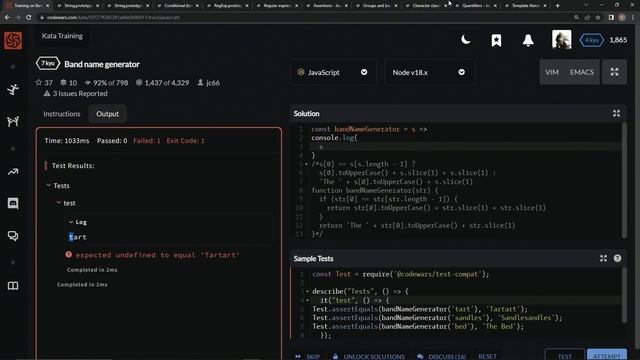The width and height of the screenshot is (640, 360).
Task: Open Kata Training header link
Action: point(62,36)
